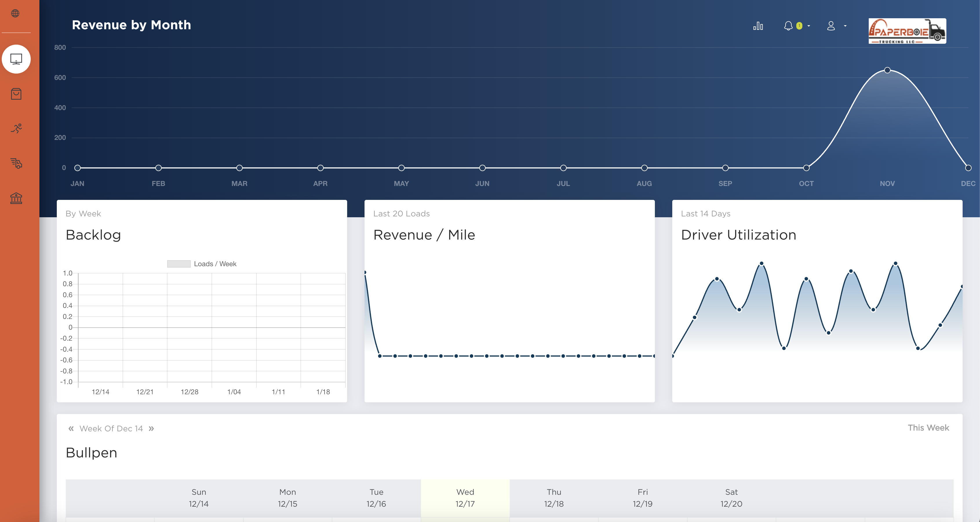
Task: Select the Wed 12/17 column header
Action: click(x=465, y=498)
